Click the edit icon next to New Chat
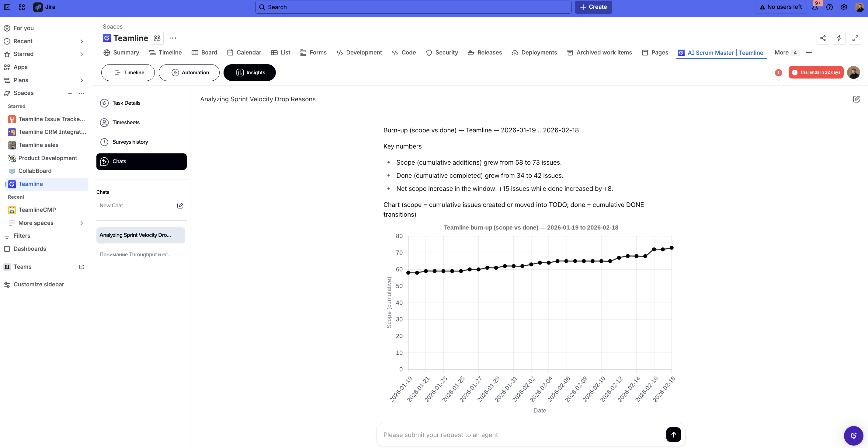This screenshot has width=868, height=448. 180,205
